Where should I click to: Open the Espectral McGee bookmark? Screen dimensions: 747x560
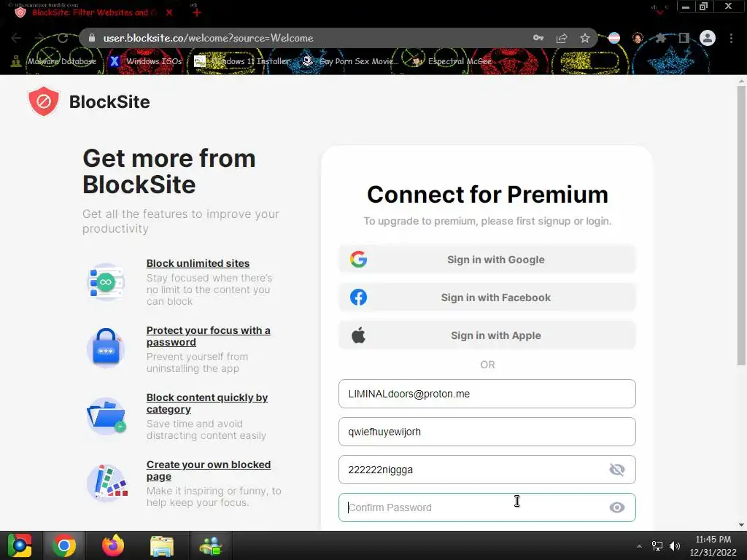click(452, 61)
